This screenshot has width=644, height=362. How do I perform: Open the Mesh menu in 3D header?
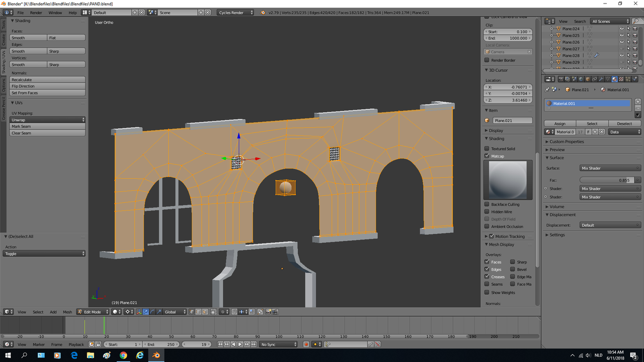(67, 312)
